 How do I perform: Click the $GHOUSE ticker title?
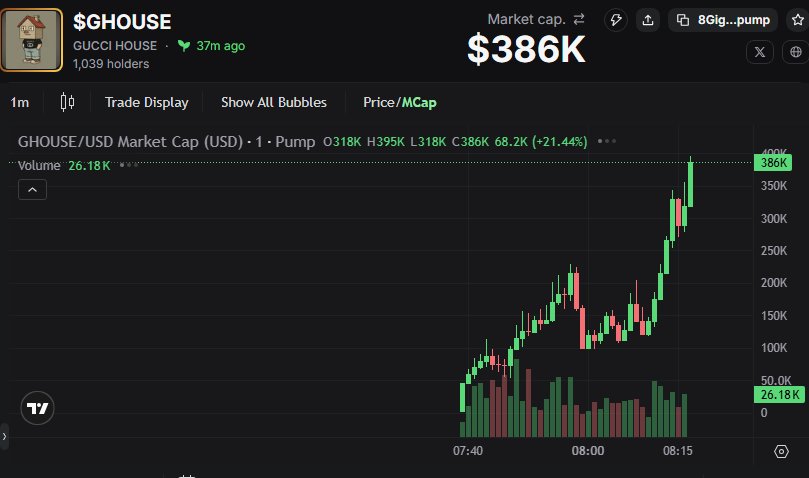click(x=122, y=22)
